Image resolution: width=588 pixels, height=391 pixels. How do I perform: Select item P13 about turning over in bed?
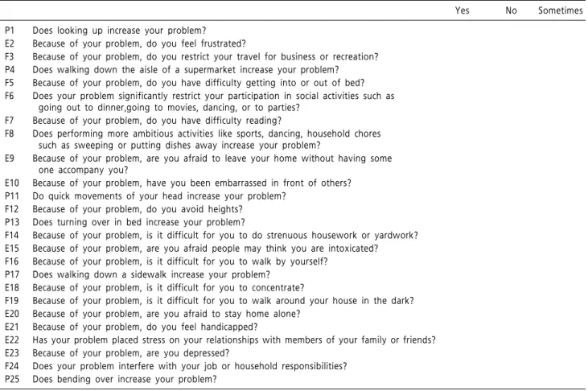point(138,222)
